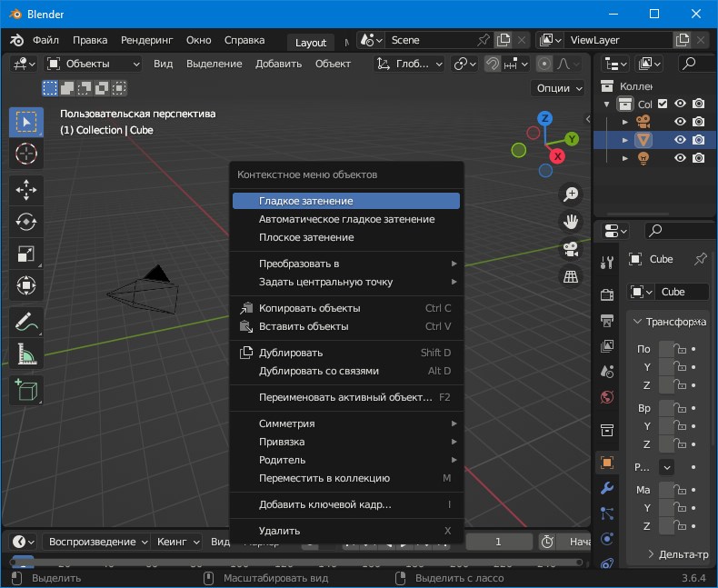The width and height of the screenshot is (718, 588).
Task: Click the red X axis gizmo
Action: (558, 156)
